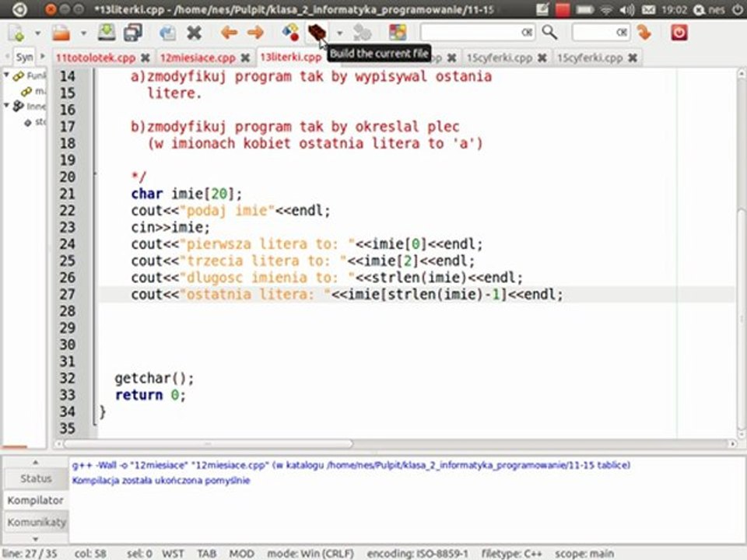Screen dimensions: 747x560
Task: Reload the current file from disk
Action: coord(167,33)
